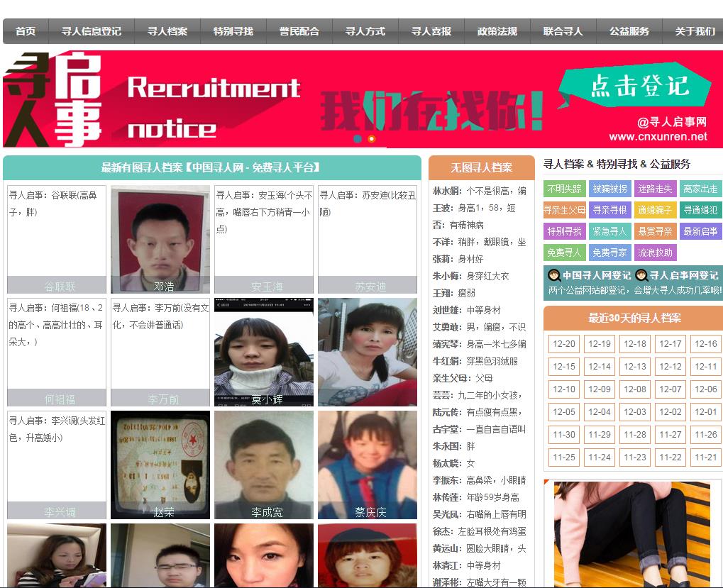Open the 12-20 date archive
Screen dimensions: 723x588
pyautogui.click(x=564, y=344)
